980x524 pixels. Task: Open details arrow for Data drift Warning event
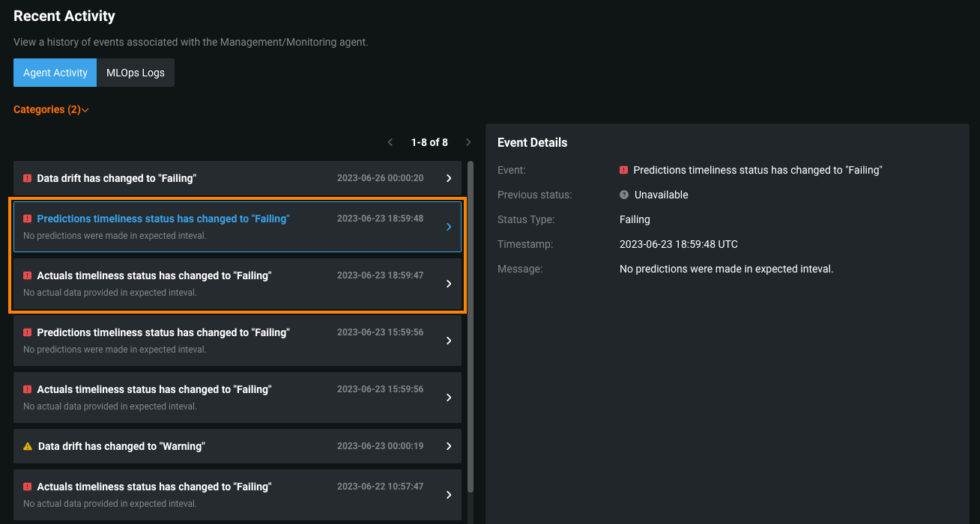(x=449, y=446)
